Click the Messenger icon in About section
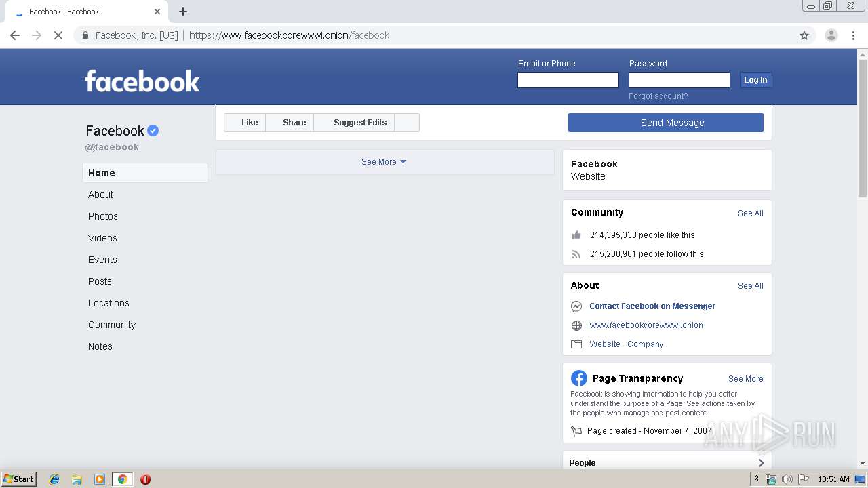 576,306
